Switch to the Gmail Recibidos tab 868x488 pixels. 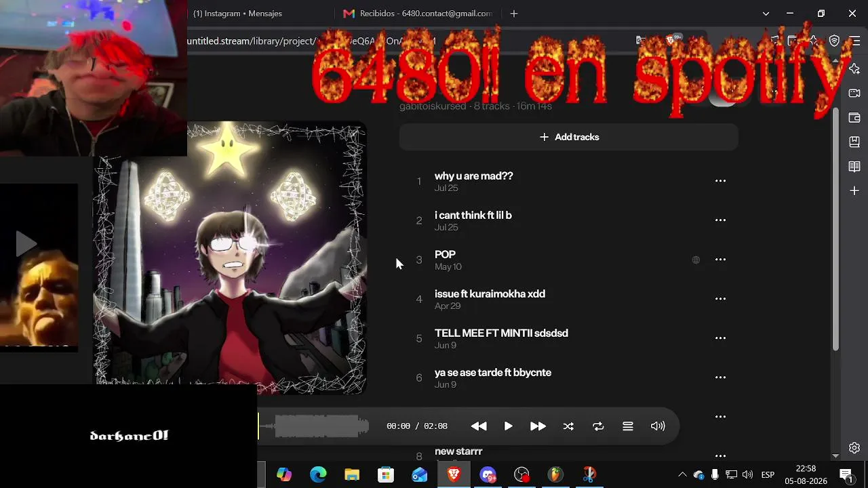tap(417, 14)
